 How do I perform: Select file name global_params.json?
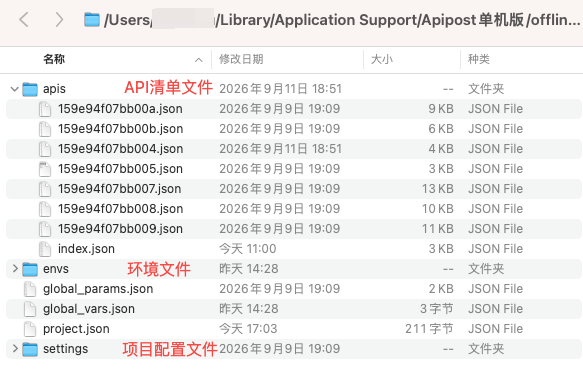(98, 289)
